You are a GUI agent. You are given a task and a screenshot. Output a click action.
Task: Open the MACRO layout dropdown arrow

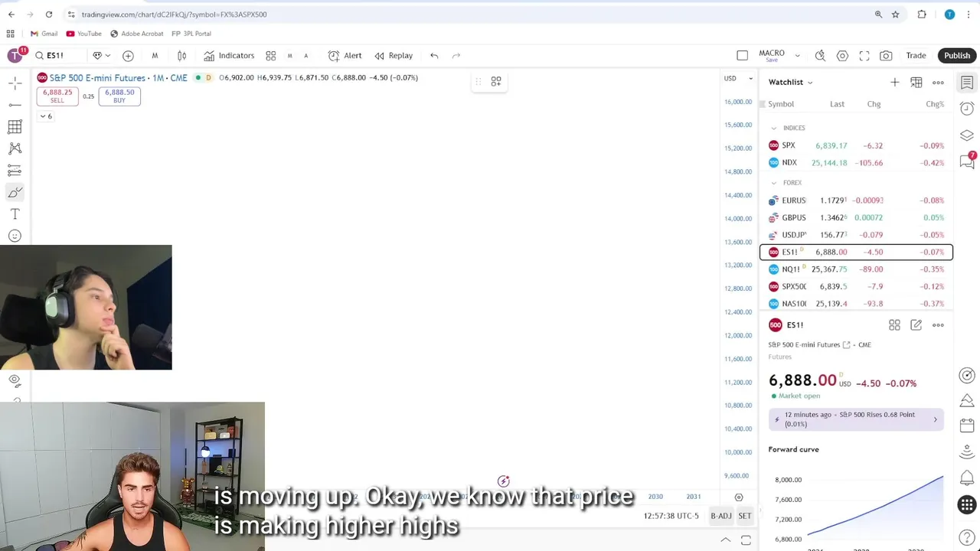797,56
